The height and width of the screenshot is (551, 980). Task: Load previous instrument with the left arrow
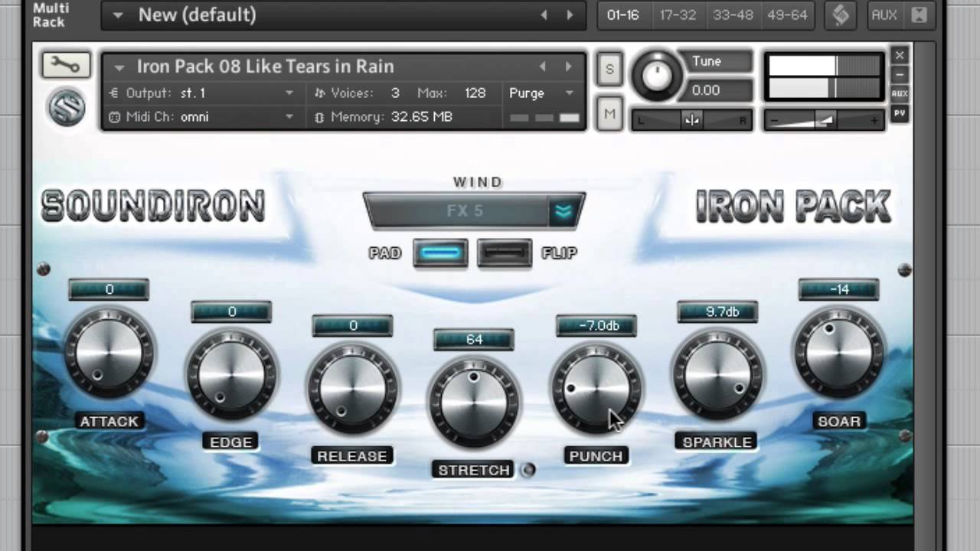pos(542,67)
